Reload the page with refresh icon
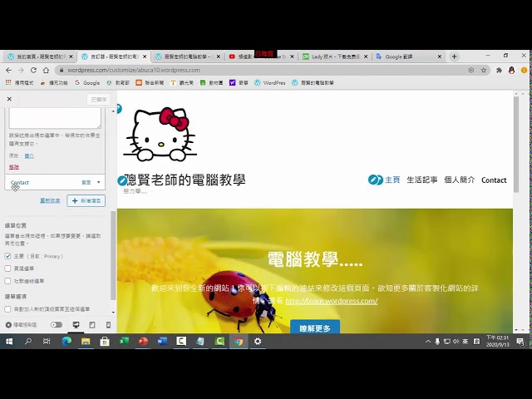 click(33, 70)
